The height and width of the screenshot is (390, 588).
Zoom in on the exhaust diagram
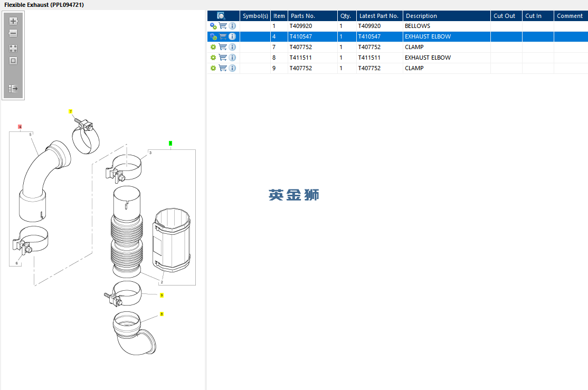click(x=13, y=21)
